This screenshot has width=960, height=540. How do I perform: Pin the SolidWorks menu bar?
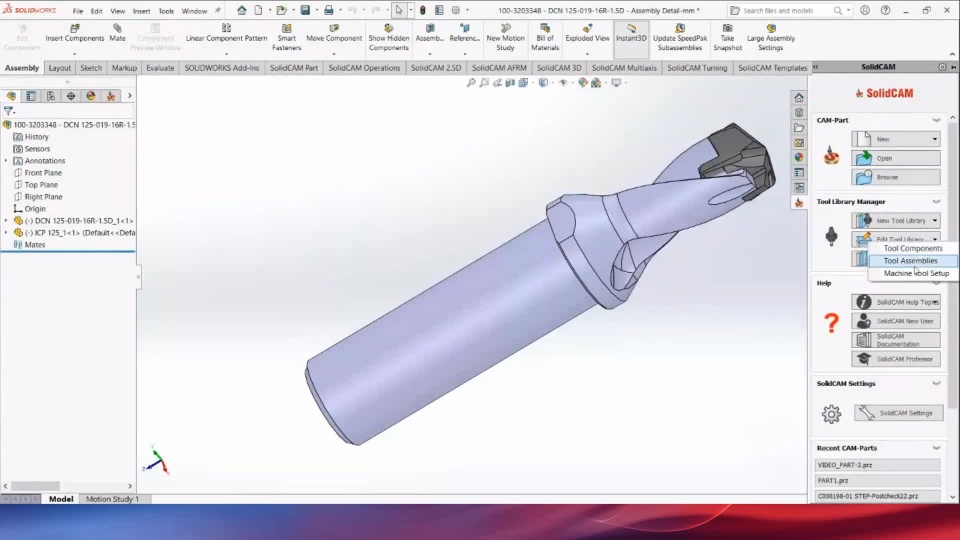click(217, 10)
